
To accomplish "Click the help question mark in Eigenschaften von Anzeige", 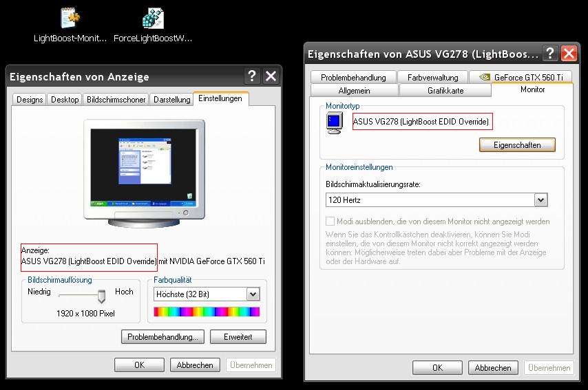I will pos(252,76).
